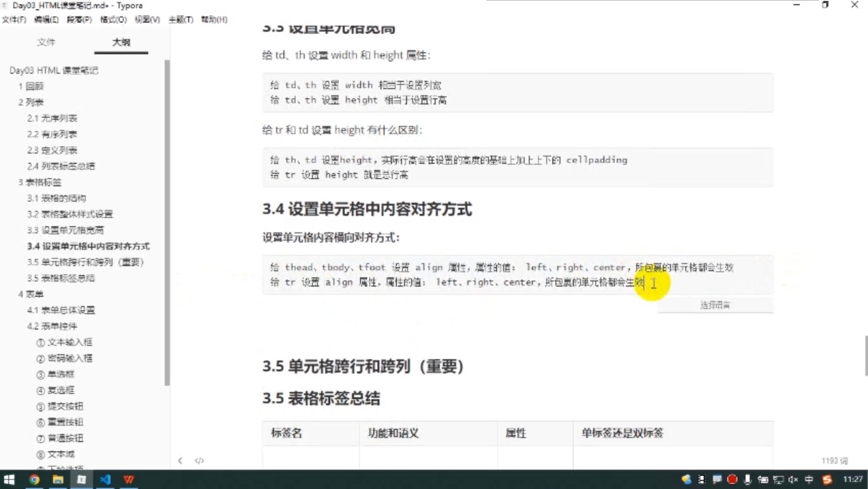Go to outline item 2.4 列表标签总结
The image size is (868, 489).
61,166
